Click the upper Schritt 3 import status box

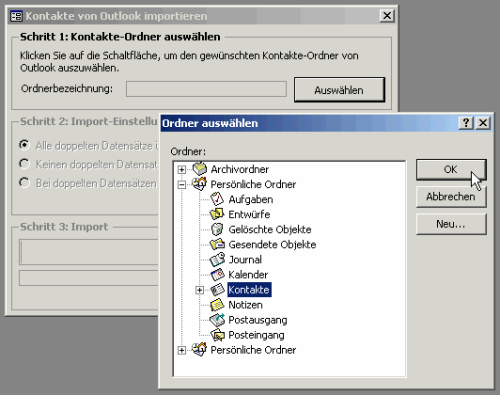[x=89, y=252]
